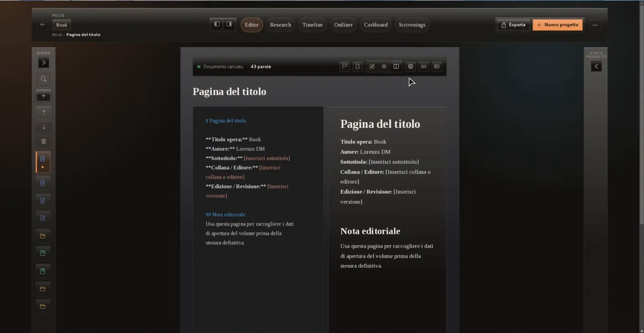644x333 pixels.
Task: Show the Corkboard view
Action: tap(376, 25)
